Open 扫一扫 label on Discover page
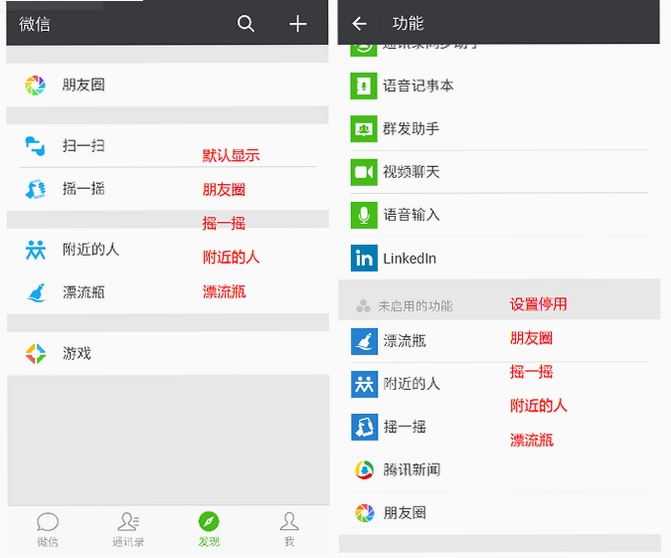The width and height of the screenshot is (671, 558). click(x=83, y=146)
